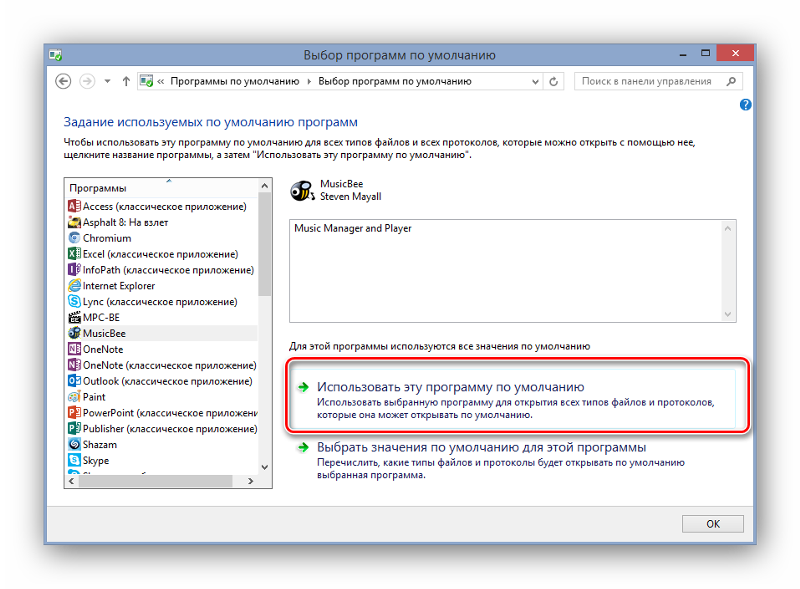Viewport: 800px width, 589px height.
Task: Open the recent locations dropdown arrow
Action: tap(107, 81)
